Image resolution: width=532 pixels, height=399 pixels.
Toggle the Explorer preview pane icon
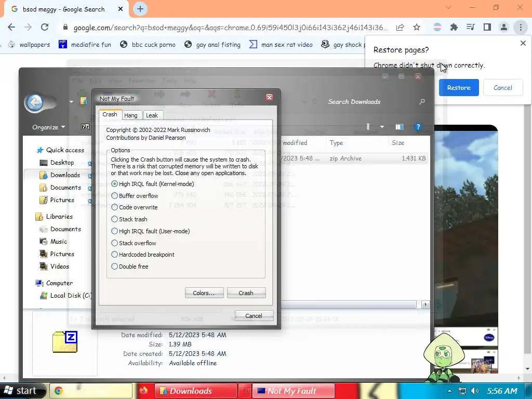pos(400,127)
